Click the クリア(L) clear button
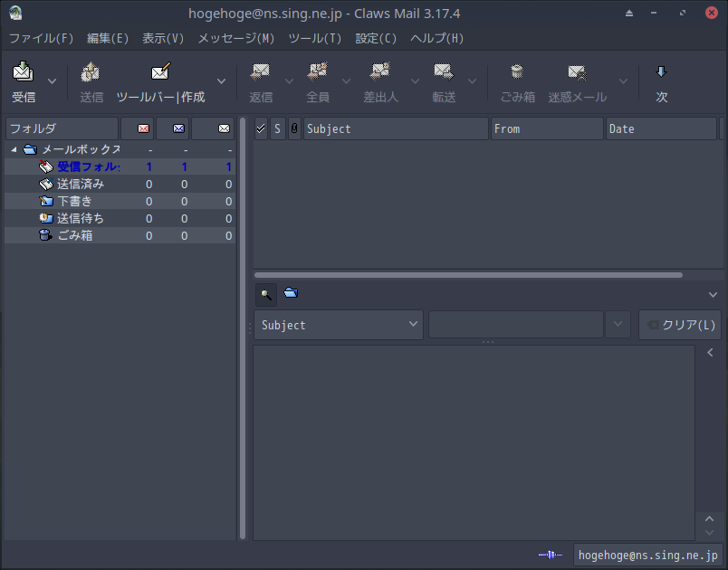Viewport: 728px width, 570px height. point(680,325)
